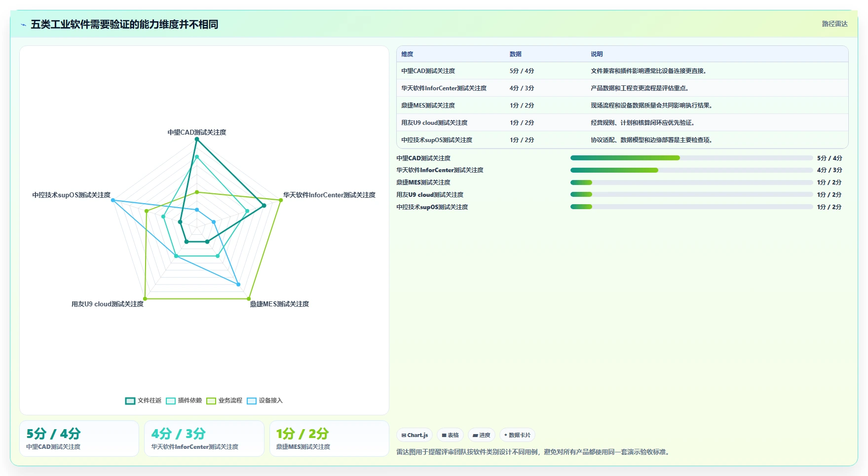
Task: Toggle the 业务流程 legend series
Action: tap(224, 401)
